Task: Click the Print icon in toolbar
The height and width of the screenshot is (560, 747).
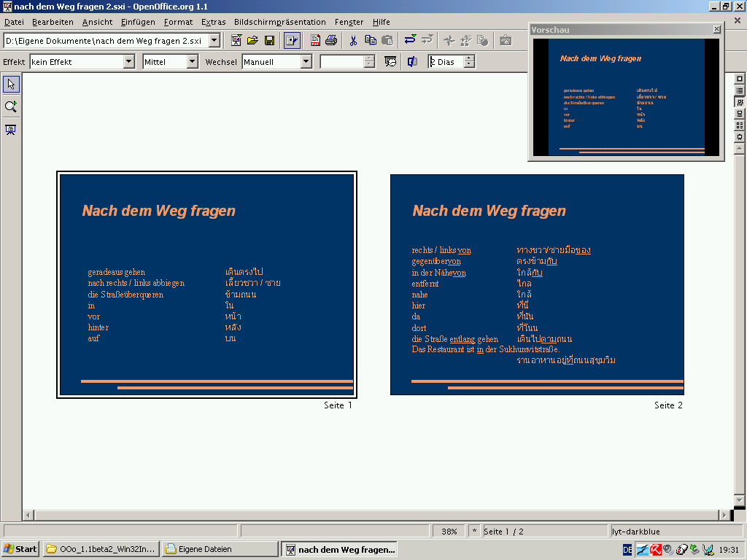Action: 331,40
